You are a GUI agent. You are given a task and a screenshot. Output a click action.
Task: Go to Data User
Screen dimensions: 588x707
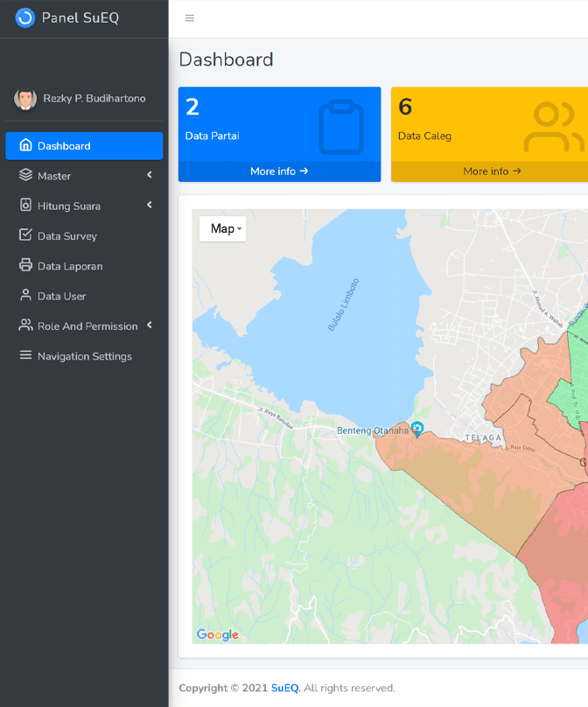(x=84, y=297)
